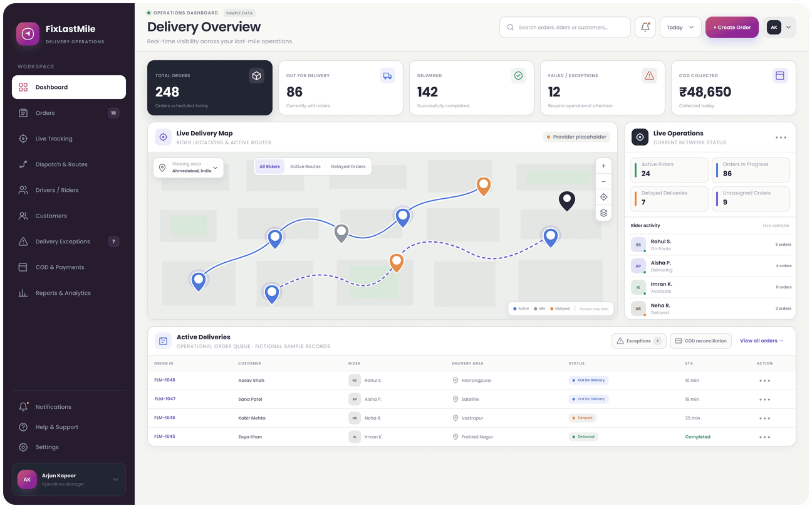
Task: Click the notification bell icon in header
Action: pyautogui.click(x=645, y=28)
